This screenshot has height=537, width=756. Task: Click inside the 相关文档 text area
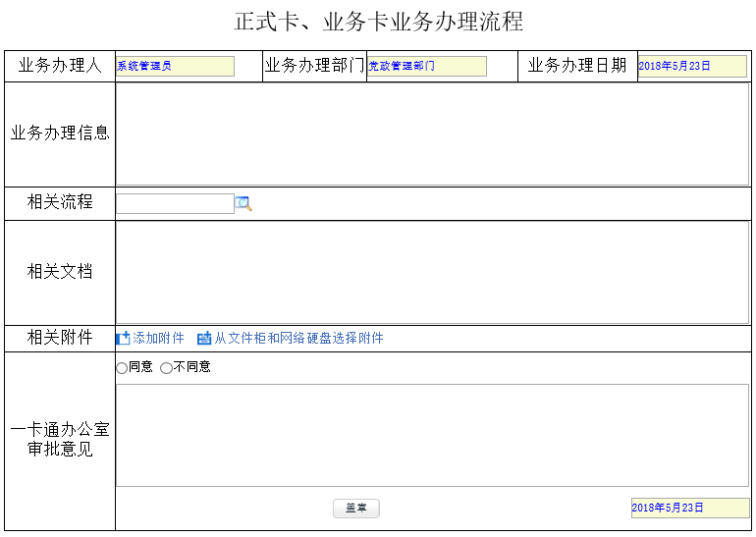(432, 273)
